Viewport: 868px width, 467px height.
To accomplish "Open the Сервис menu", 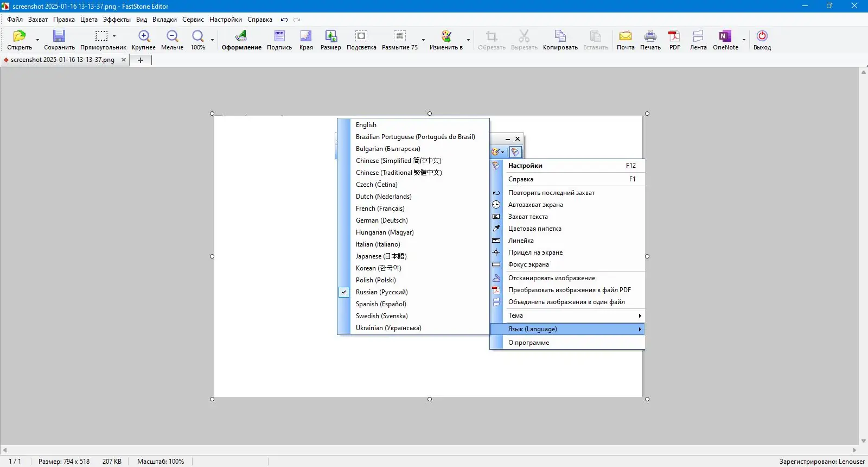I will (x=193, y=20).
